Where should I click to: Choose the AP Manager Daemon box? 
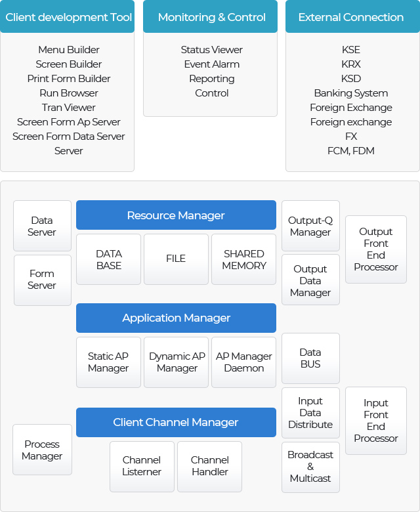(x=243, y=362)
